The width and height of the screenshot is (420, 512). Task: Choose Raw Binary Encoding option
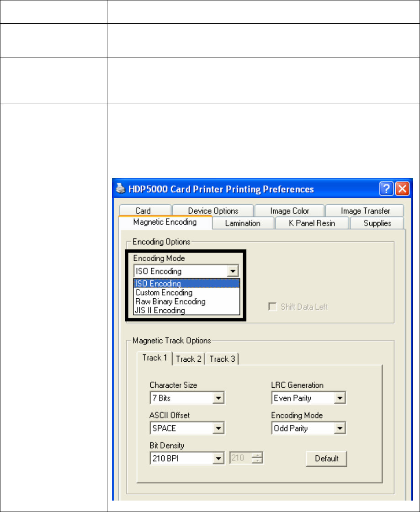[186, 301]
